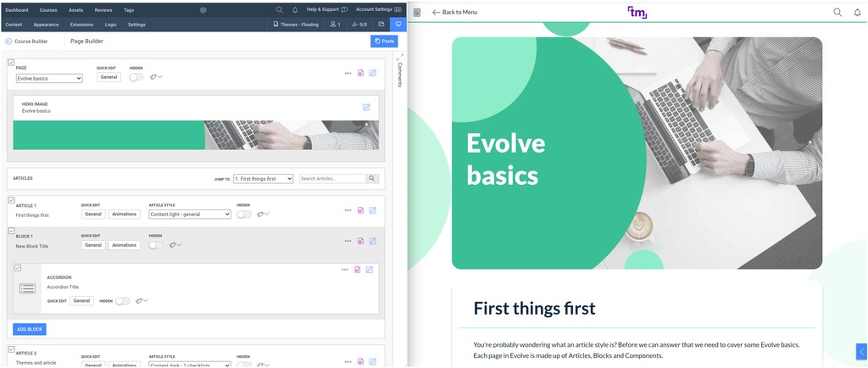This screenshot has width=868, height=368.
Task: Toggle the Hidden switch for the Accordion
Action: coord(122,301)
